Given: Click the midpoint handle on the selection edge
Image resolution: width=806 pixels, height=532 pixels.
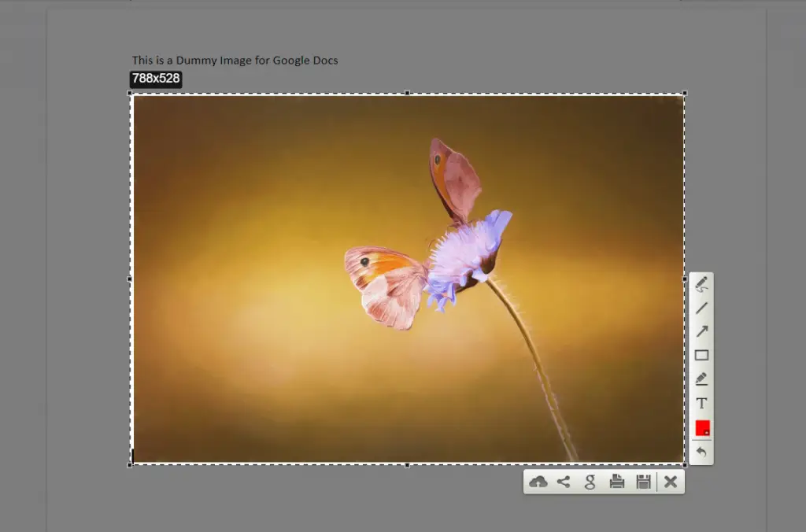Looking at the screenshot, I should point(406,94).
